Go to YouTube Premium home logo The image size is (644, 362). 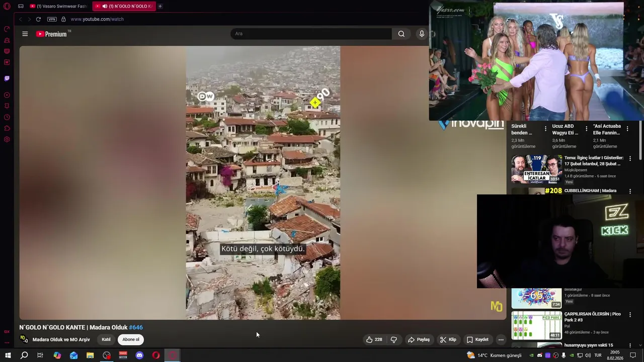53,34
